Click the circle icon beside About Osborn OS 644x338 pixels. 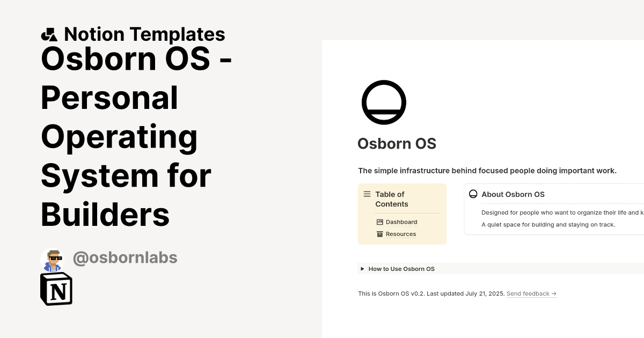[x=473, y=194]
